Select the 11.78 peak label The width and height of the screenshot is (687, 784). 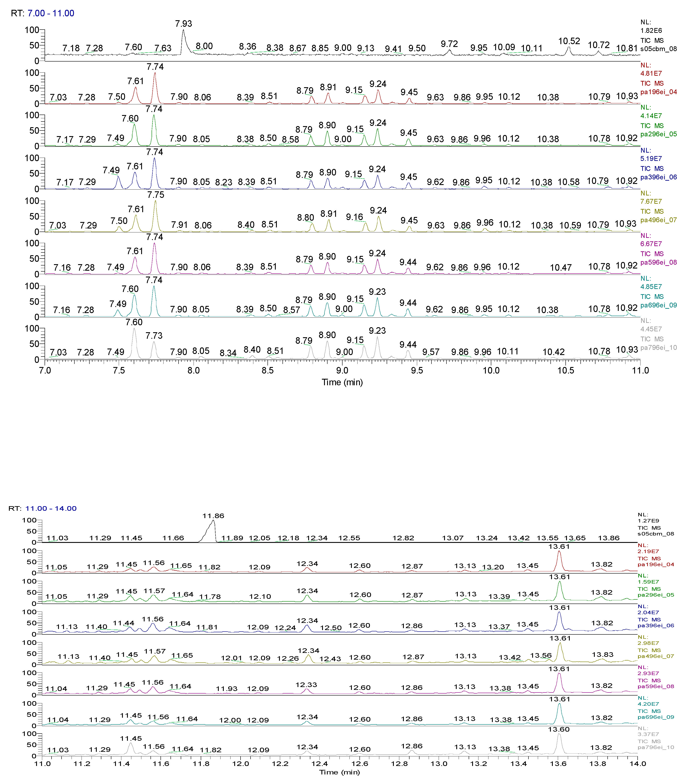click(210, 597)
